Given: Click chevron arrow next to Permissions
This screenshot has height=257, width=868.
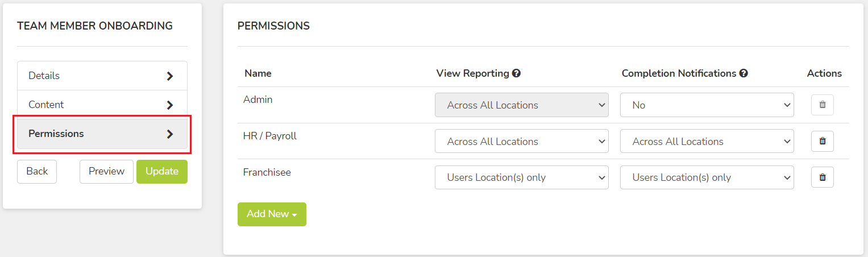Looking at the screenshot, I should point(169,134).
